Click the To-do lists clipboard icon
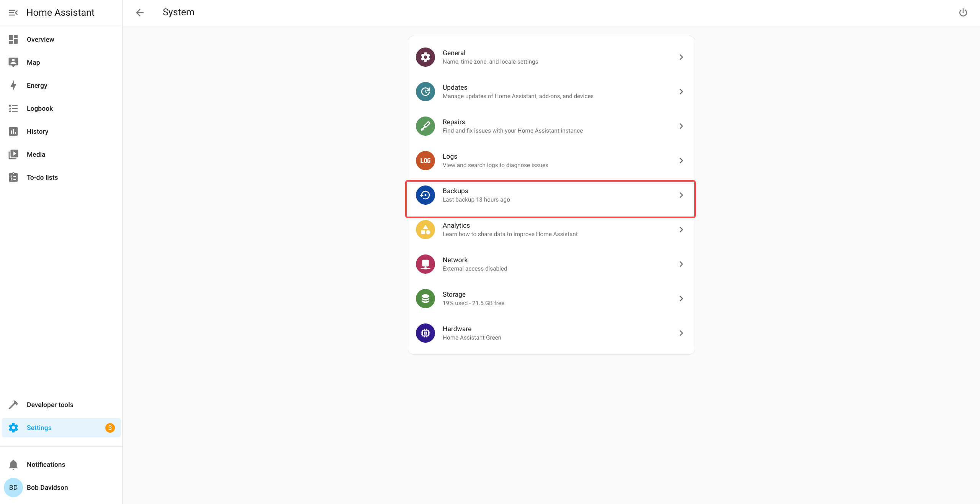The image size is (980, 504). click(13, 177)
